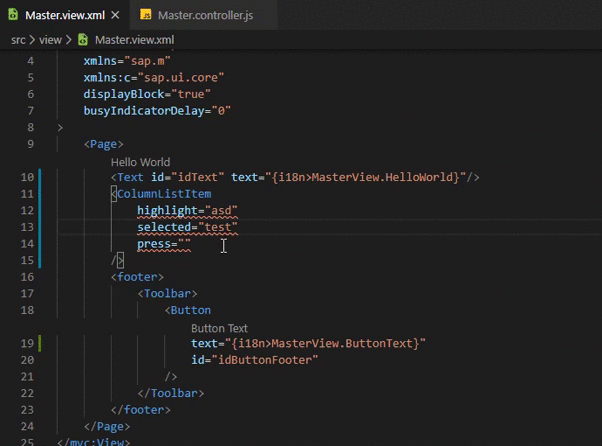
Task: Click the Master.view.xml breadcrumb segment
Action: [134, 40]
